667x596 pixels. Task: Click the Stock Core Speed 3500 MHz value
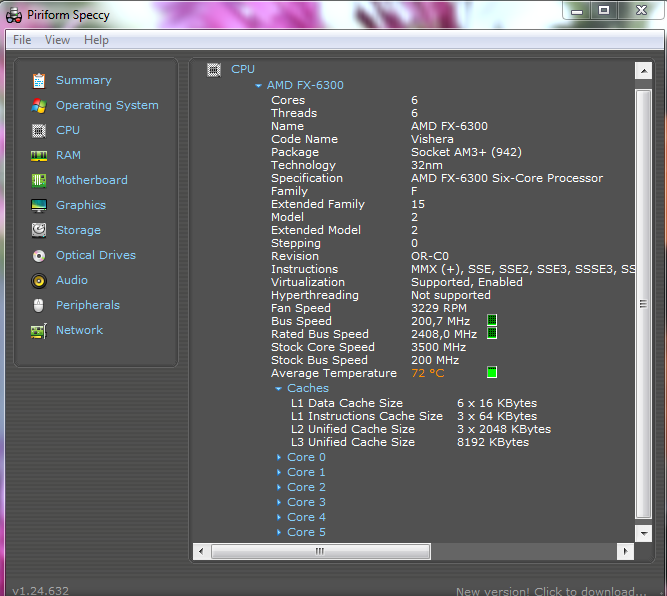[x=439, y=347]
